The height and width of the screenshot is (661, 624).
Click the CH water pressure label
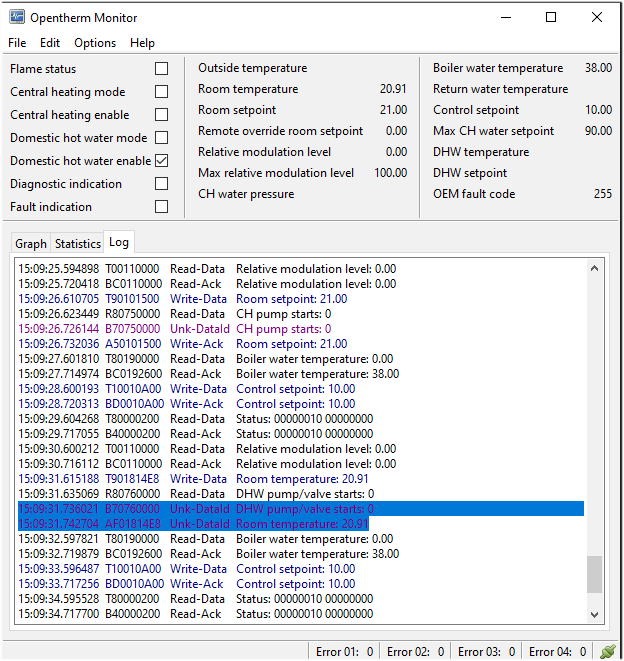(x=246, y=194)
